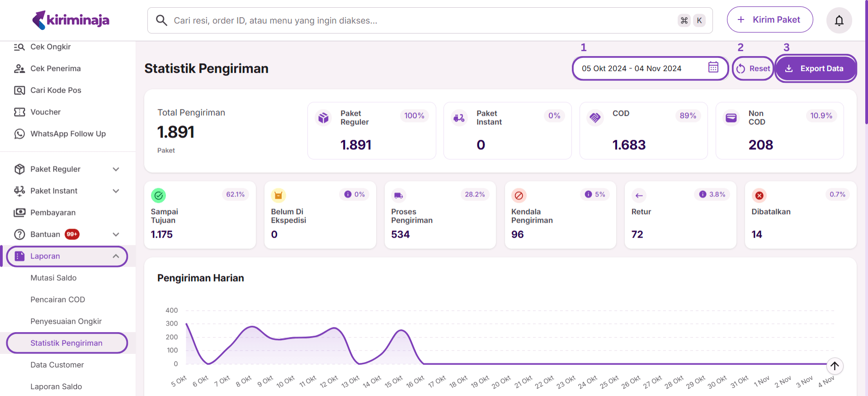Click the info icon on Retur card
868x396 pixels.
coord(702,194)
